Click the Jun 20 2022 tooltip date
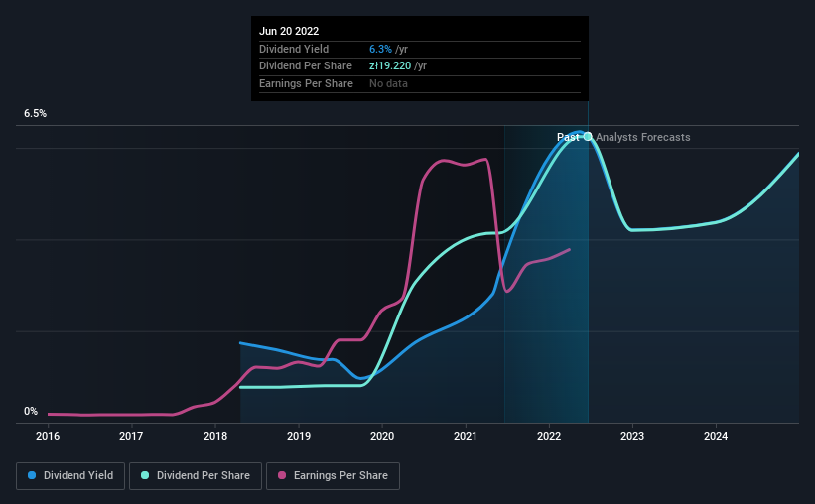Screen dimensions: 815x504 pos(289,32)
